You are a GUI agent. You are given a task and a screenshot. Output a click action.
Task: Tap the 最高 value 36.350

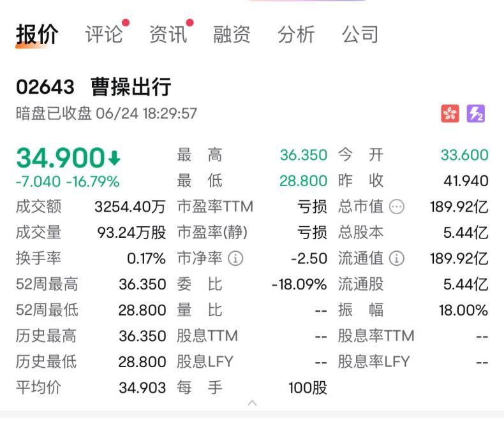[x=304, y=155]
